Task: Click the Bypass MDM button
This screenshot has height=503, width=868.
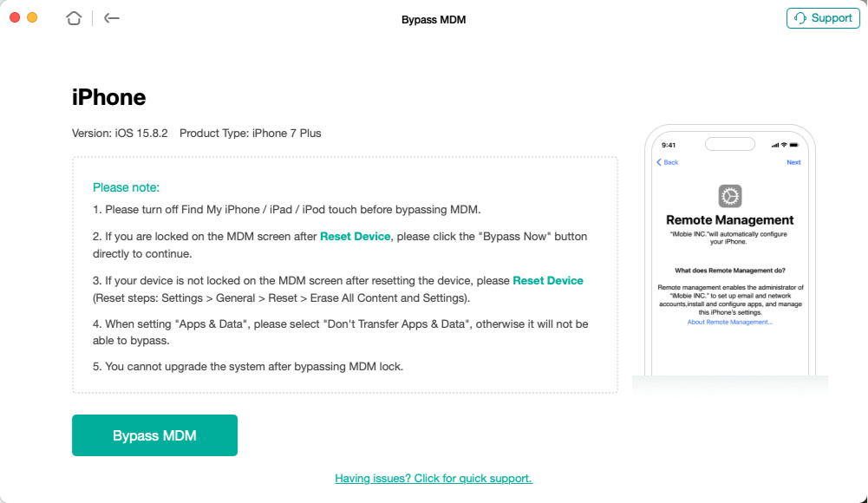Action: coord(154,435)
